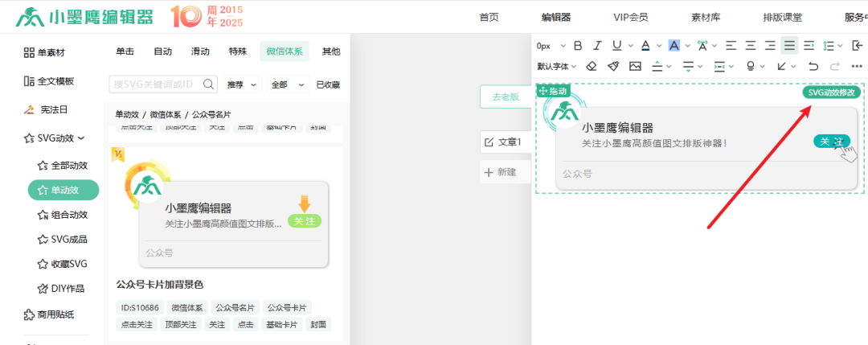Click the search magnifier in SVG search box

(209, 84)
